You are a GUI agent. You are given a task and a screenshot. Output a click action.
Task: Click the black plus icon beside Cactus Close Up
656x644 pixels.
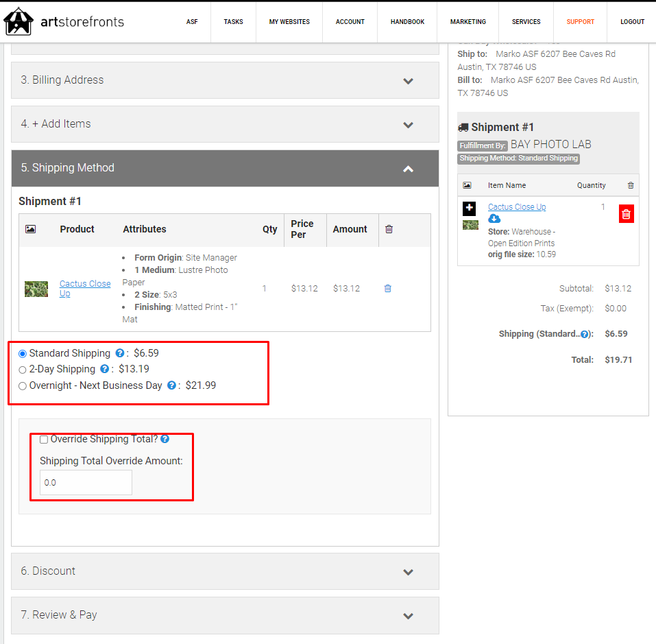pyautogui.click(x=469, y=208)
